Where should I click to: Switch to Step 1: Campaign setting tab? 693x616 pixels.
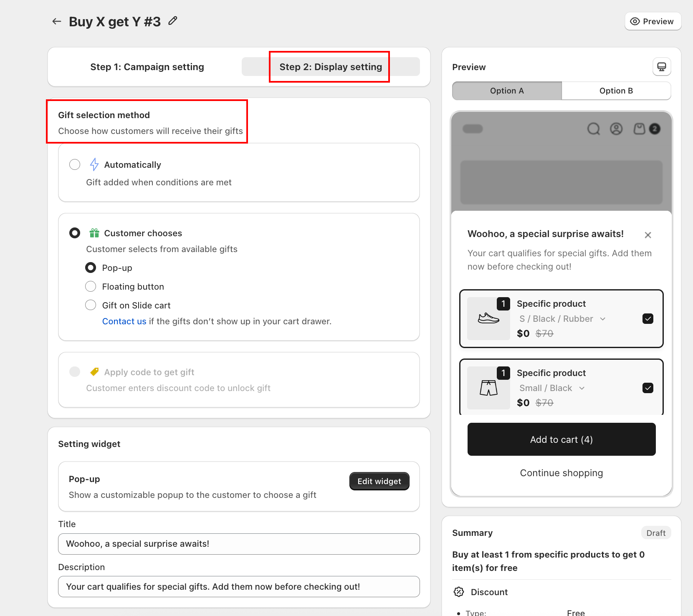(x=147, y=67)
